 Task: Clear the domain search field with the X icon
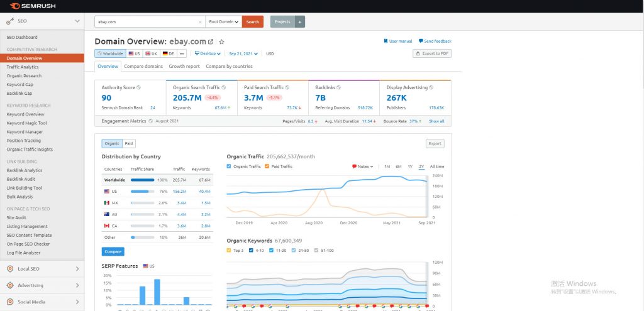pyautogui.click(x=201, y=22)
